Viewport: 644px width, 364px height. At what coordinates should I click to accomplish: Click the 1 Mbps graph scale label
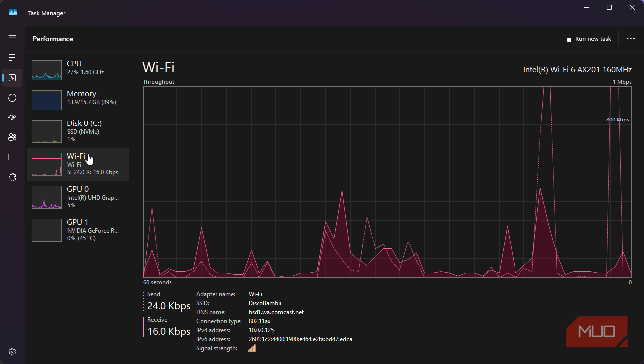(x=622, y=82)
